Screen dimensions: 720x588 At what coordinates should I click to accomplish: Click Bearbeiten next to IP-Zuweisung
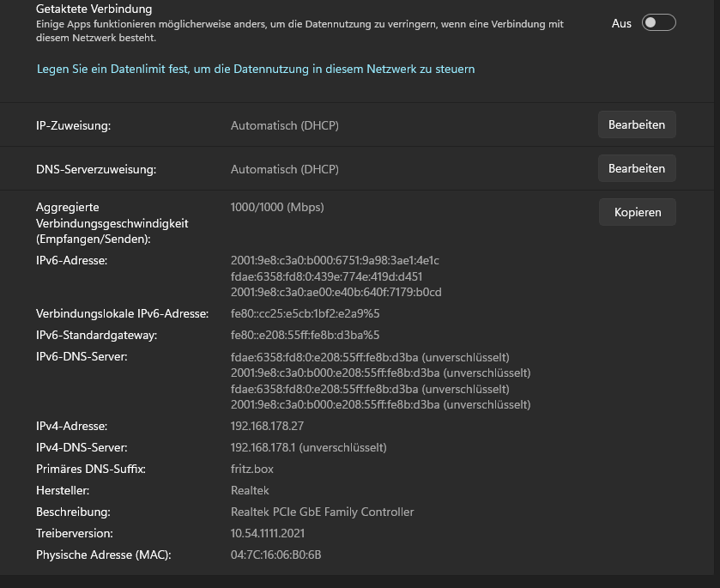pos(636,124)
